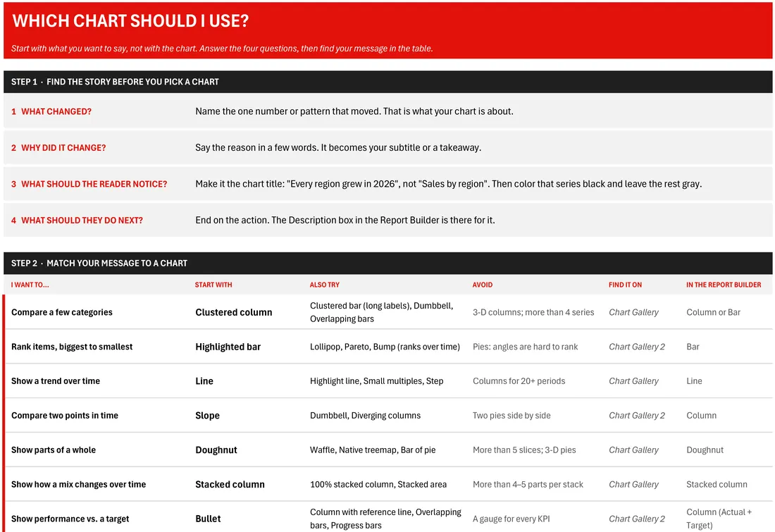Viewport: 775px width, 532px height.
Task: Click the 'Bullet' chart cell
Action: [208, 519]
